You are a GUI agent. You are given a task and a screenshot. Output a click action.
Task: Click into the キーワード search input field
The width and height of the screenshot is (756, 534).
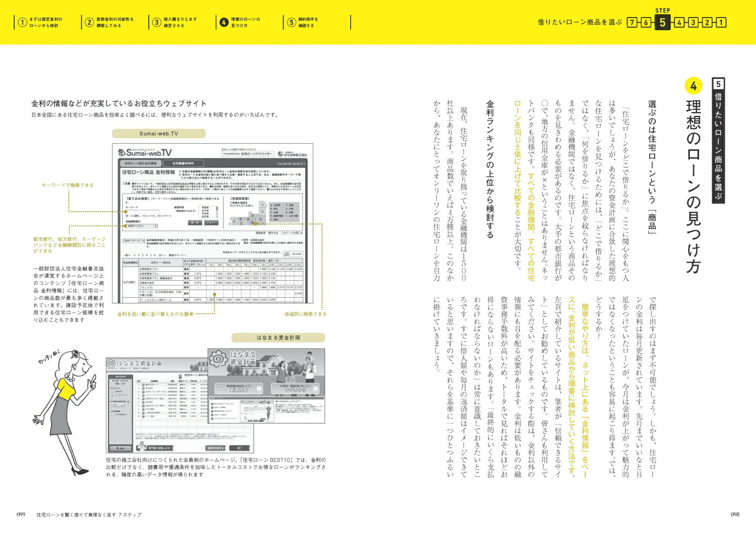tap(143, 212)
